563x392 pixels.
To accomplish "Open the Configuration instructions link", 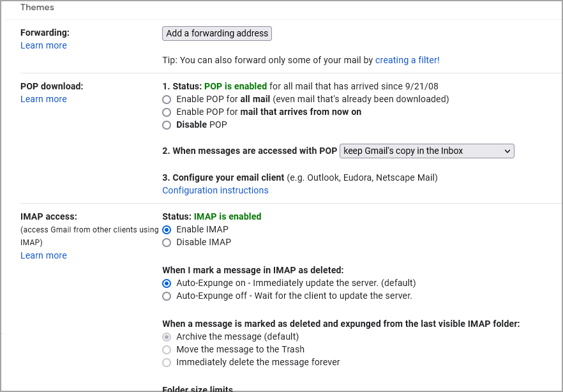I will coord(215,190).
